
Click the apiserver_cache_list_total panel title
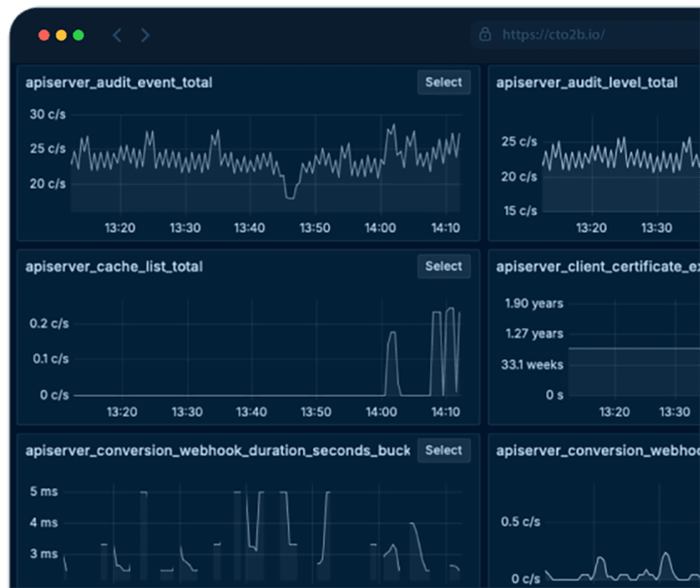click(x=114, y=267)
